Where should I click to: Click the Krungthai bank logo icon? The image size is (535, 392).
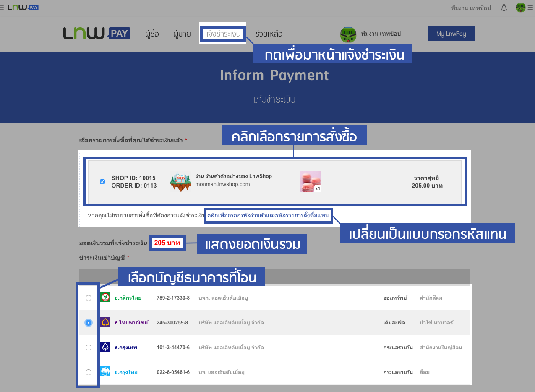105,372
